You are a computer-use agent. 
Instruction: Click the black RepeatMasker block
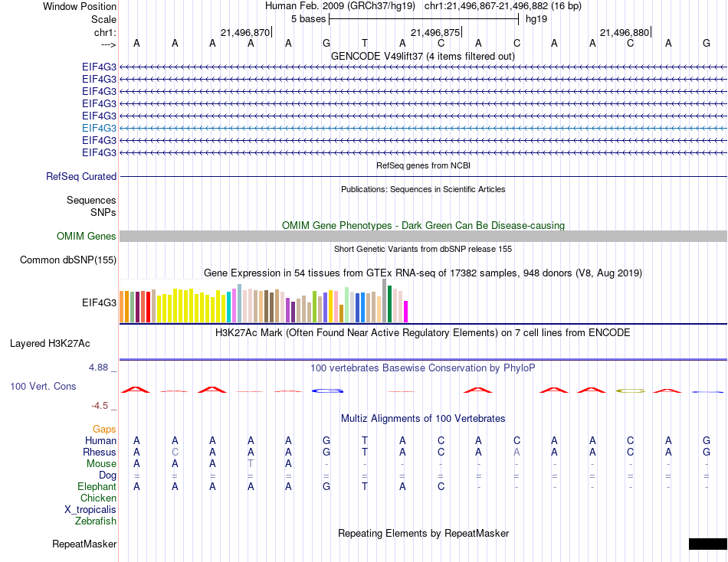tap(707, 544)
